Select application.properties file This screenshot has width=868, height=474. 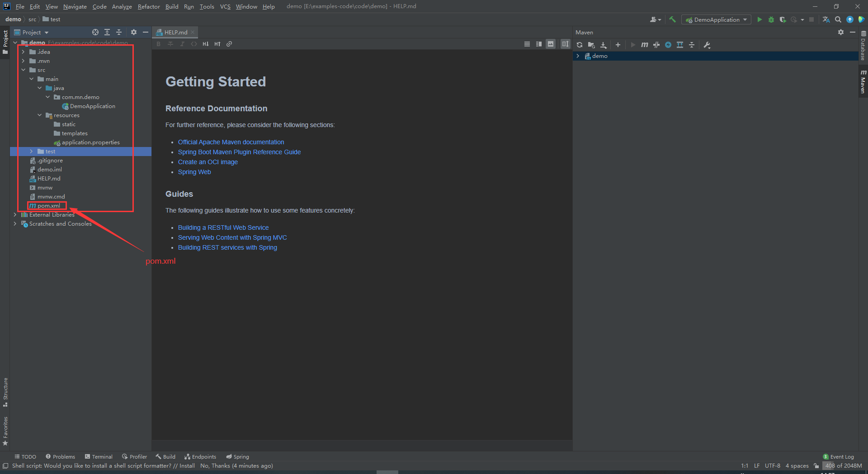[90, 142]
